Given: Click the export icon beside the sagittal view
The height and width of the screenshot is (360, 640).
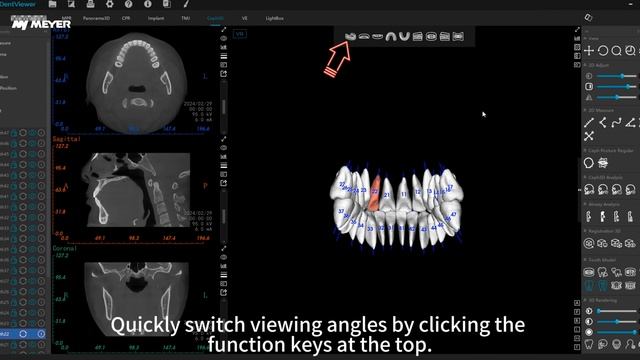Looking at the screenshot, I should click(x=224, y=183).
